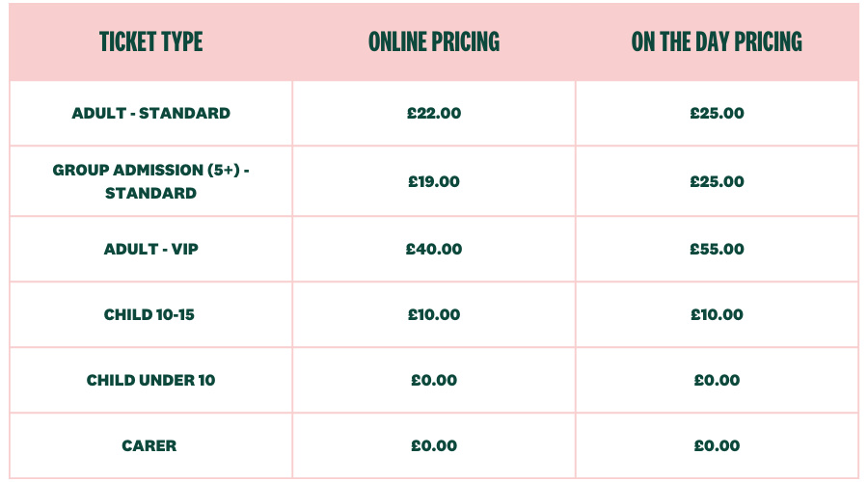Viewport: 868px width, 482px height.
Task: Select the Adult - Standard ticket row label
Action: tap(151, 113)
